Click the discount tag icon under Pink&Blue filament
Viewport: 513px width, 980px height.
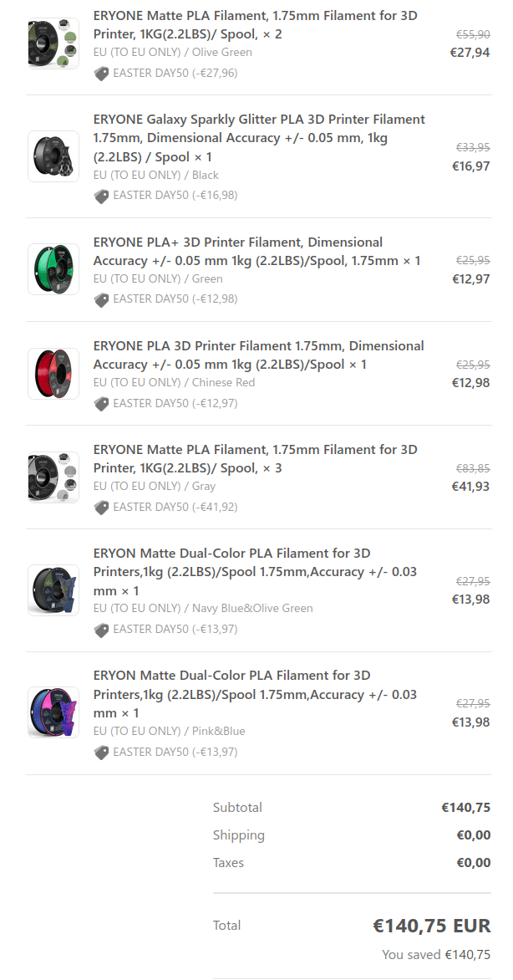101,752
